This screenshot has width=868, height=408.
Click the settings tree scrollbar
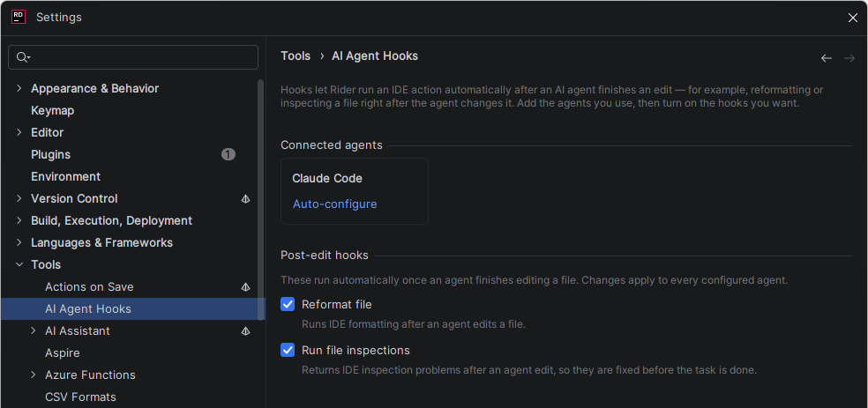[261, 200]
